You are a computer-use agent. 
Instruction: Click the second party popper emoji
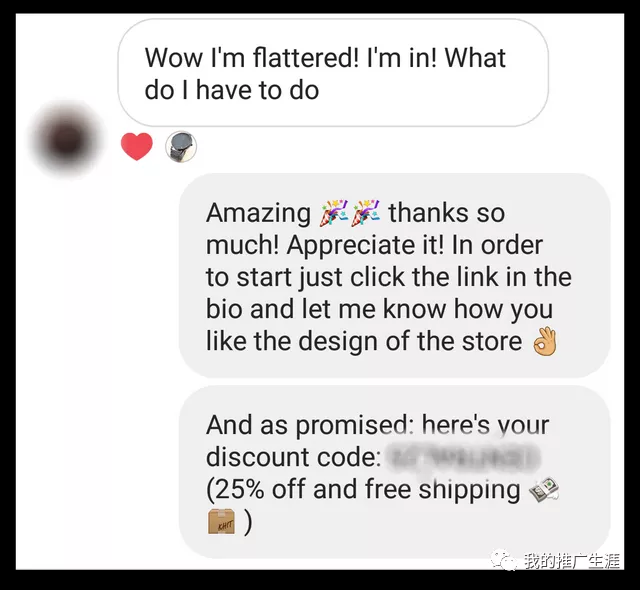366,213
